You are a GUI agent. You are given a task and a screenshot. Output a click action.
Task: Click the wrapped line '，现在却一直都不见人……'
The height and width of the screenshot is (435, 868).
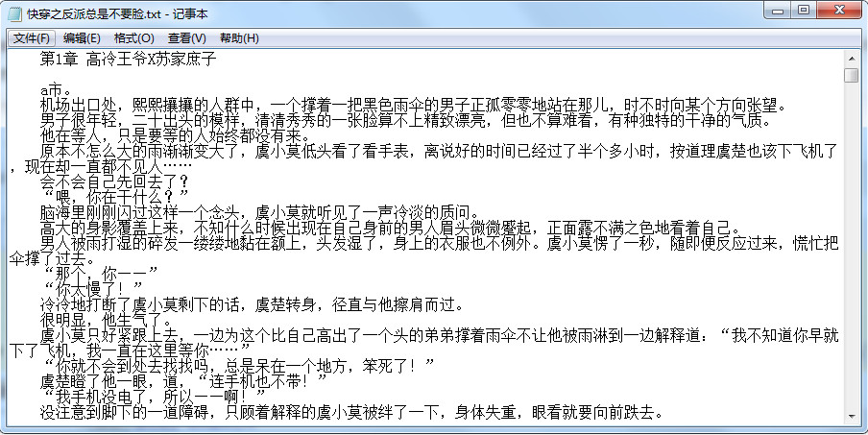(x=101, y=166)
